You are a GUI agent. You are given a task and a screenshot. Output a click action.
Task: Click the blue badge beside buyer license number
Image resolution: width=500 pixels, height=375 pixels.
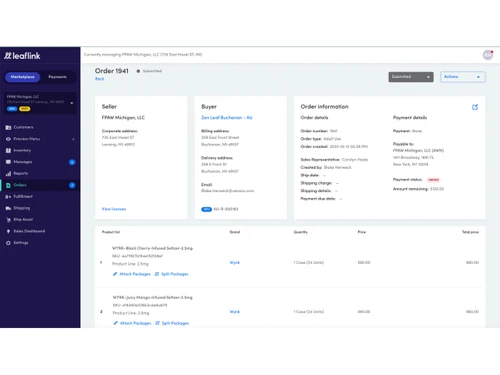(x=206, y=209)
